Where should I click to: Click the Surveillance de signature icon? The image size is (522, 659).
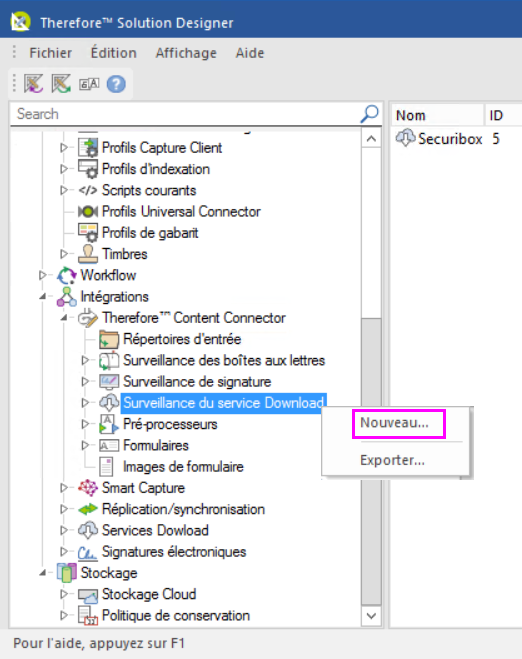(109, 382)
